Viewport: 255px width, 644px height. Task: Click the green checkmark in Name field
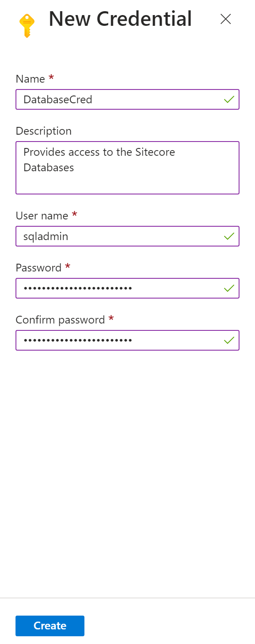229,100
